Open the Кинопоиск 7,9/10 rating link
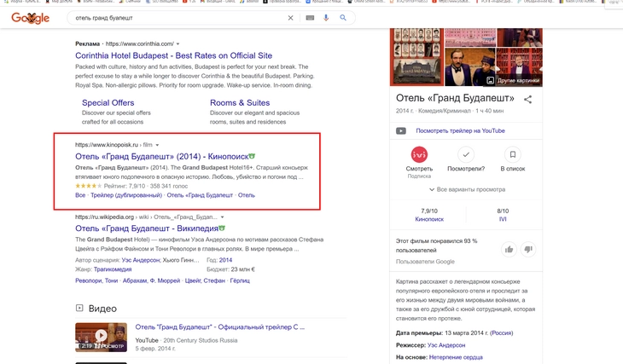Image resolution: width=623 pixels, height=364 pixels. pyautogui.click(x=429, y=219)
